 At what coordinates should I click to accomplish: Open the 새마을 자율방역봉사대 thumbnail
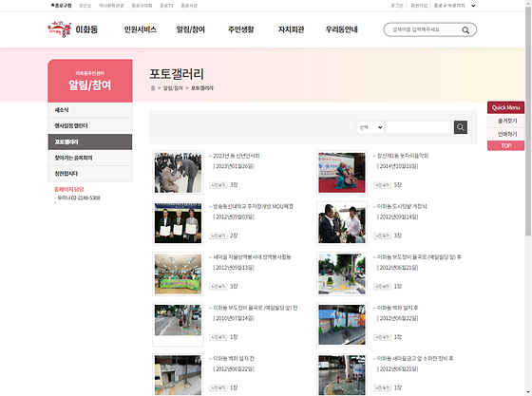[x=178, y=273]
